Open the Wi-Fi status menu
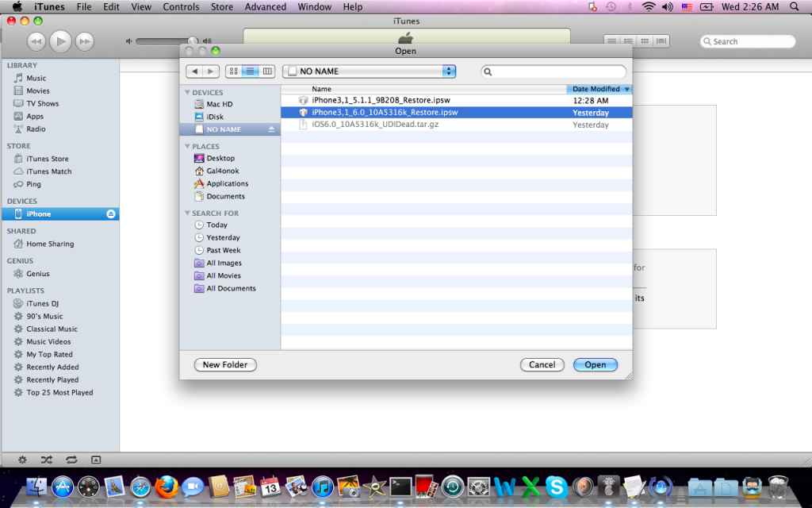The width and height of the screenshot is (812, 508). coord(649,6)
